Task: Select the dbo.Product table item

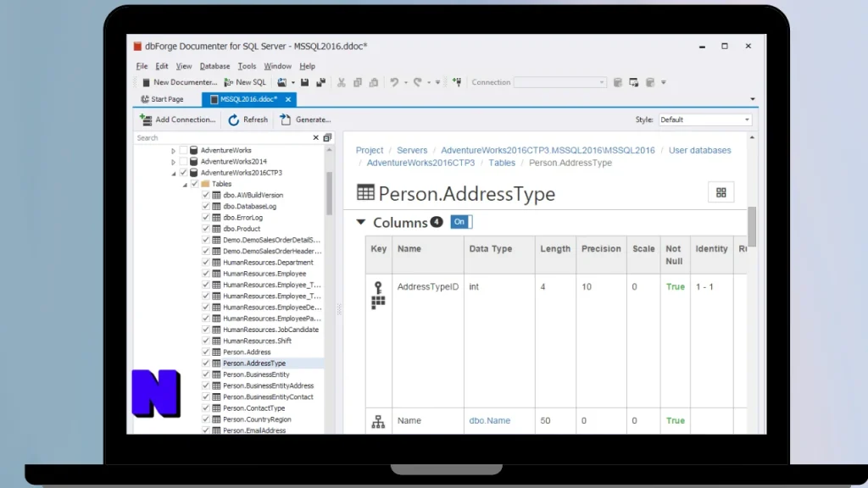Action: (x=242, y=229)
